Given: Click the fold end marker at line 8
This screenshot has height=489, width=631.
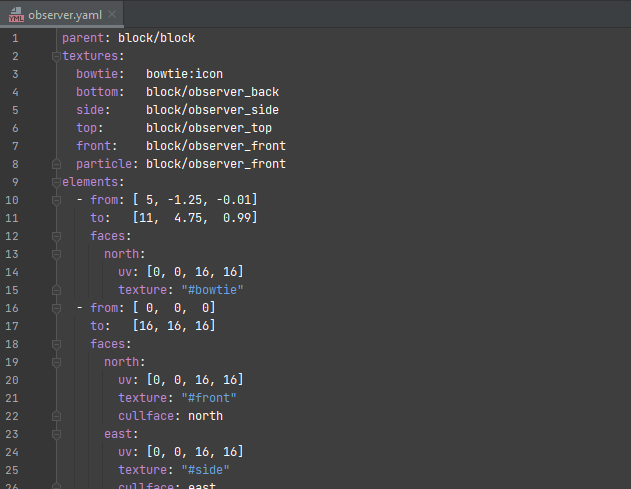Looking at the screenshot, I should point(56,164).
